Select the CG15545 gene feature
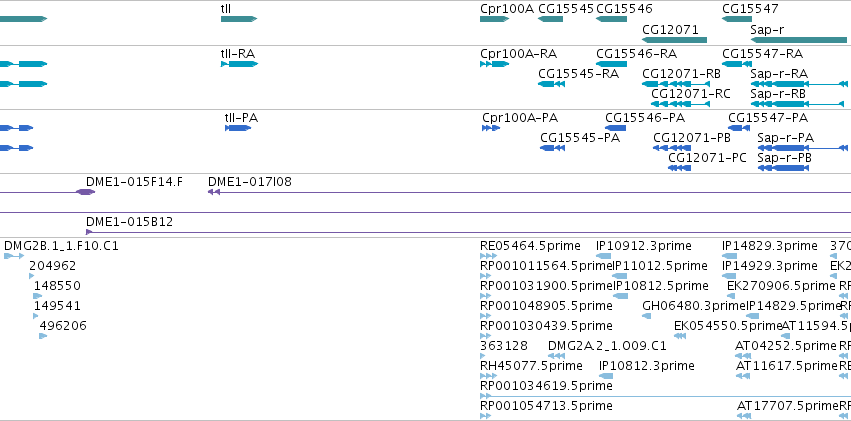Screen dimensions: 851x421 550,19
